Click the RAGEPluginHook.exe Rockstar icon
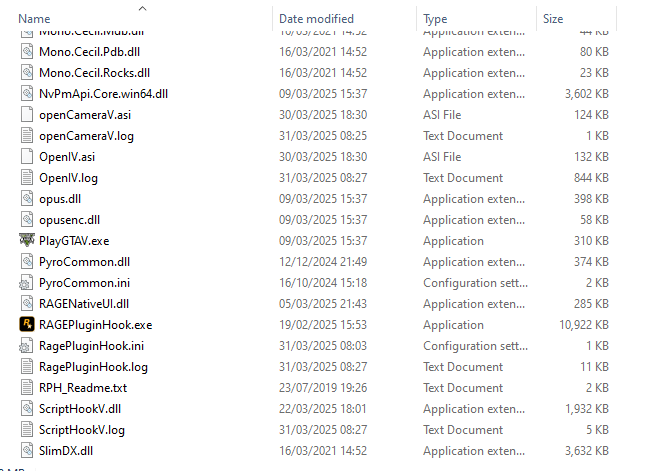This screenshot has width=669, height=471. click(x=27, y=324)
